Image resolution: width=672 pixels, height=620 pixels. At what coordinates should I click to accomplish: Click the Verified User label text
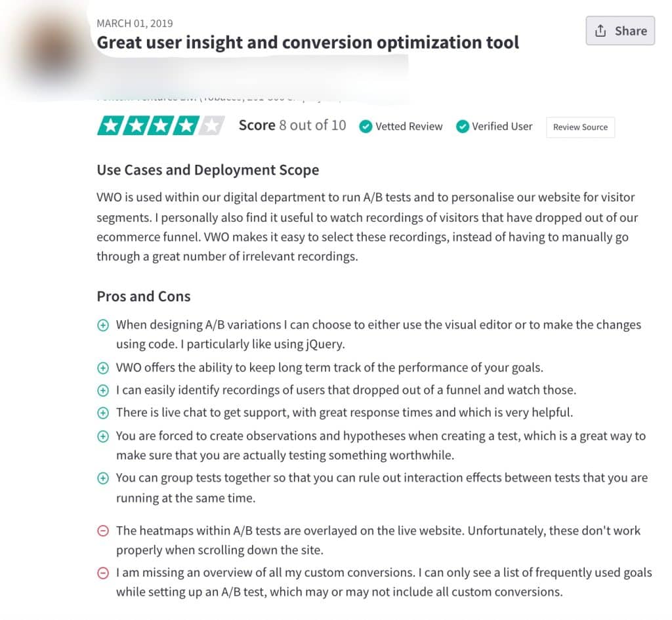tap(502, 127)
